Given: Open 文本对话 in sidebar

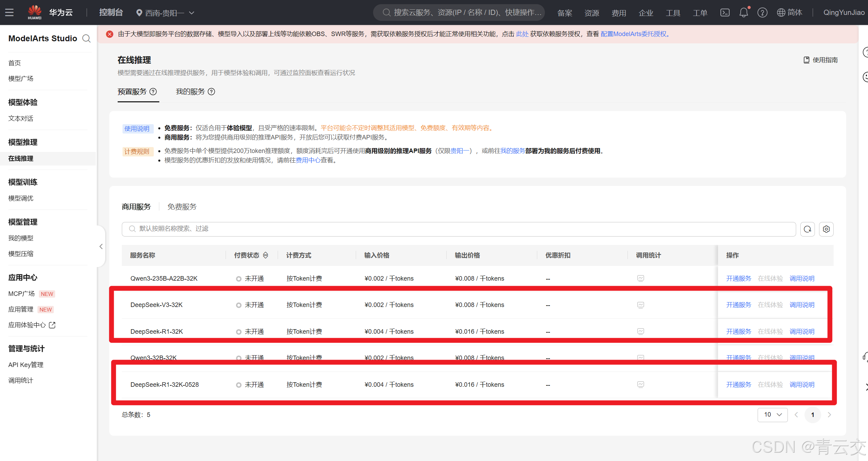Looking at the screenshot, I should (21, 119).
